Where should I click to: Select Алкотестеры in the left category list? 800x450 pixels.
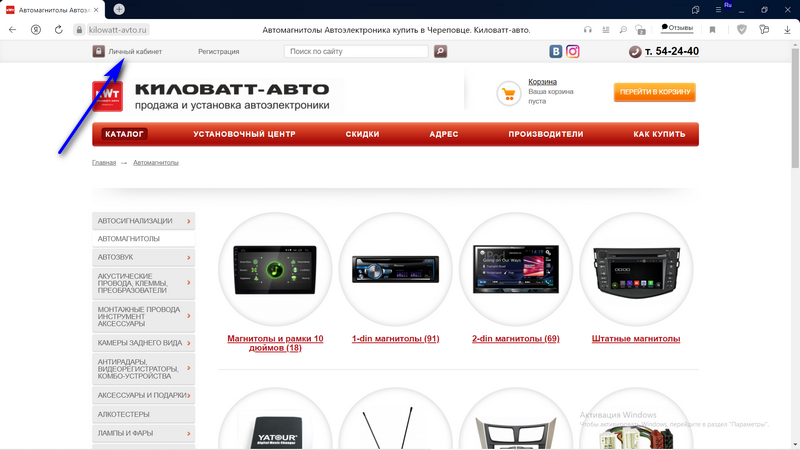[143, 414]
